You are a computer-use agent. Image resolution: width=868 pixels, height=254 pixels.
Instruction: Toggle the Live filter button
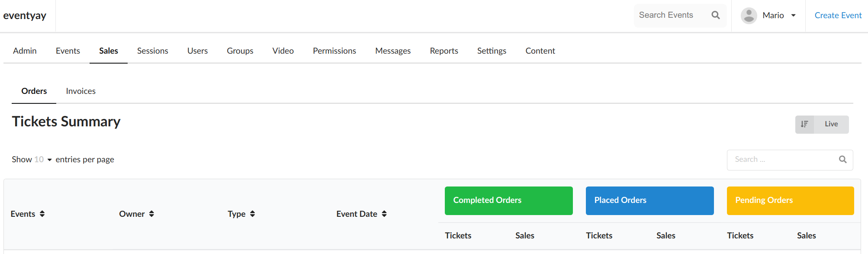coord(831,124)
